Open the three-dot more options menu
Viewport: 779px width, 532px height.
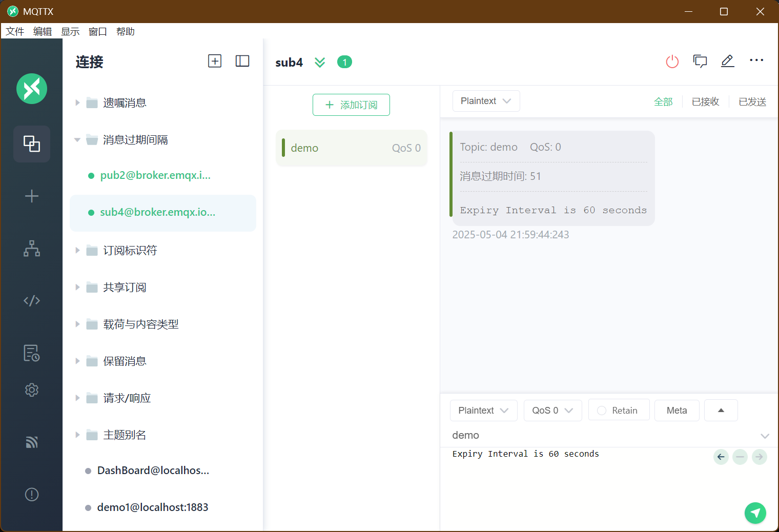(x=756, y=60)
